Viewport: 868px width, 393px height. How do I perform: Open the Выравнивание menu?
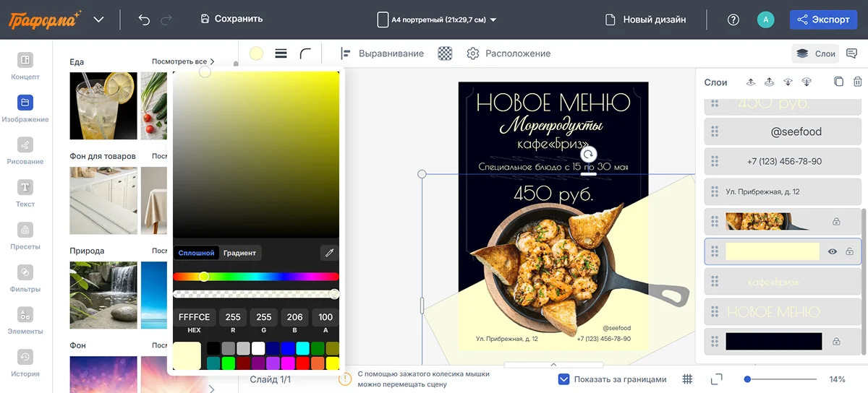point(383,53)
